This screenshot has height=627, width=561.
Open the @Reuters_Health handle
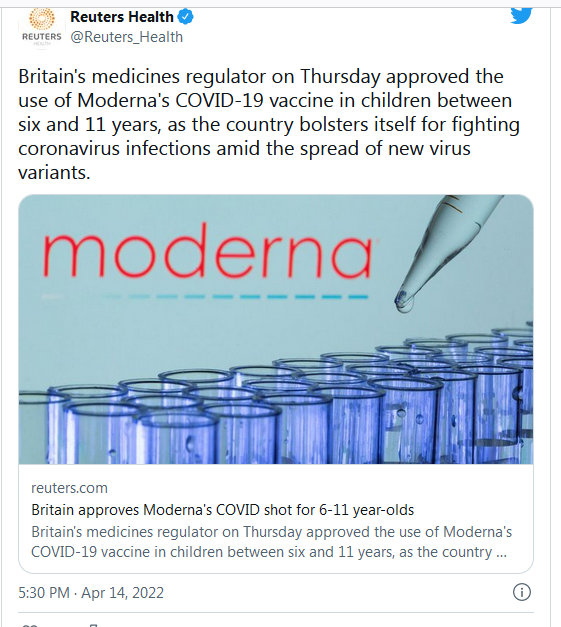point(126,37)
